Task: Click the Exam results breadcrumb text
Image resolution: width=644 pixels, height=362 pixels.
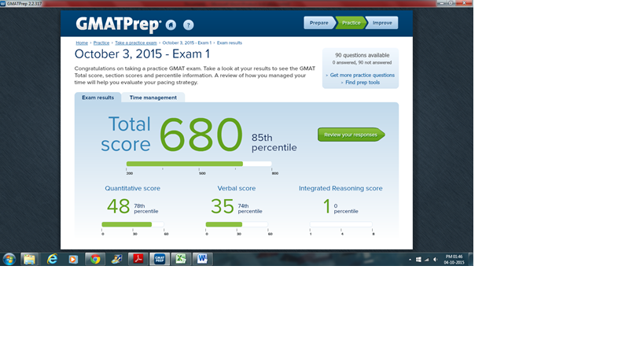Action: coord(230,42)
